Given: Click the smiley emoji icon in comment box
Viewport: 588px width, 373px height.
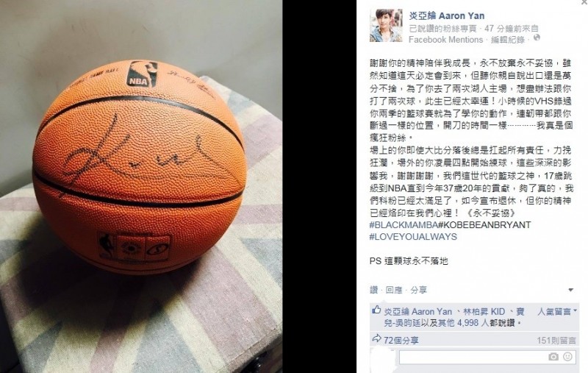Looking at the screenshot, I should pos(567,357).
